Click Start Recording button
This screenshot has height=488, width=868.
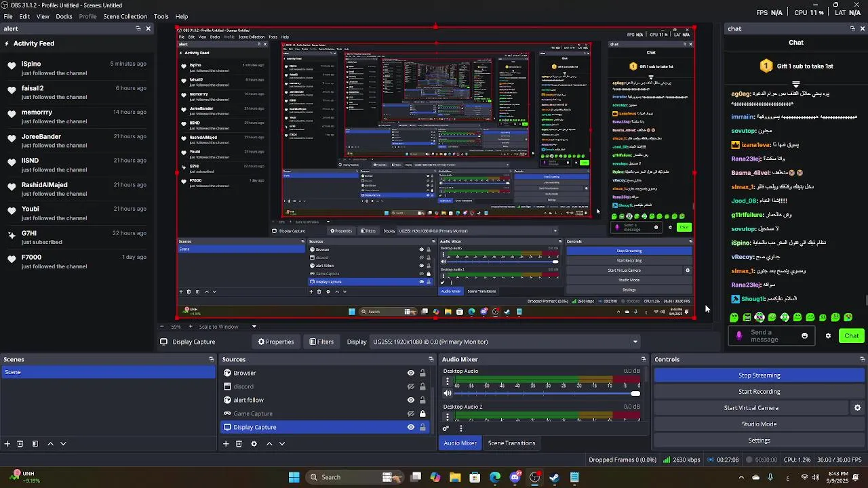coord(759,392)
